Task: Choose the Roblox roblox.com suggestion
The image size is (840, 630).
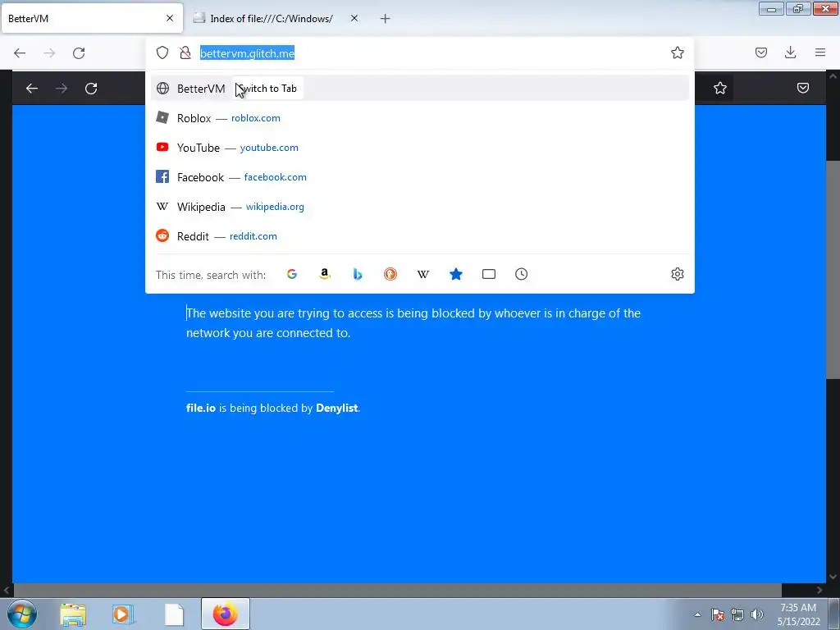Action: tap(419, 118)
